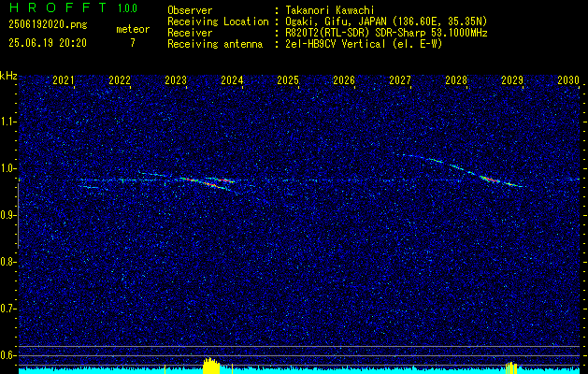
Task: Click the antenna text 2el-HB9CV Vertical
Action: pyautogui.click(x=336, y=44)
